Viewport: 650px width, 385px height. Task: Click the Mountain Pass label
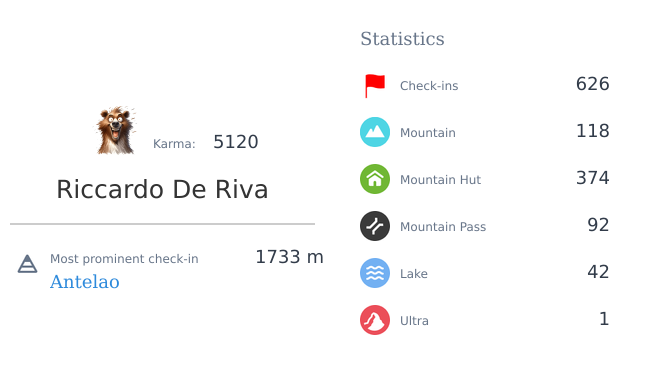point(443,227)
